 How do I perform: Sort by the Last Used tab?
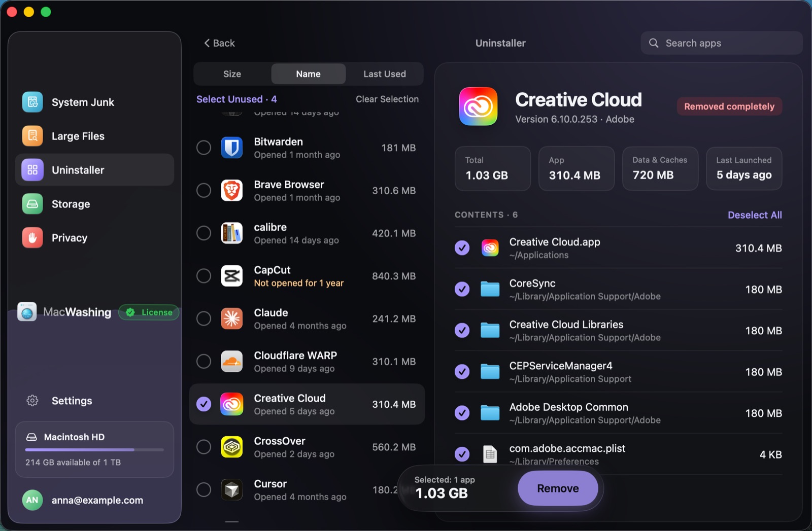tap(384, 74)
